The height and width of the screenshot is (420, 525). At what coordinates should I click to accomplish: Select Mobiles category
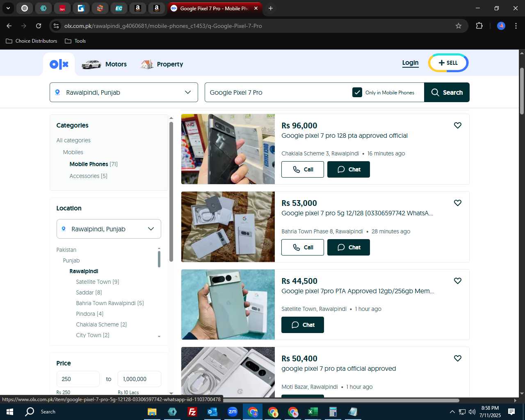[x=73, y=152]
